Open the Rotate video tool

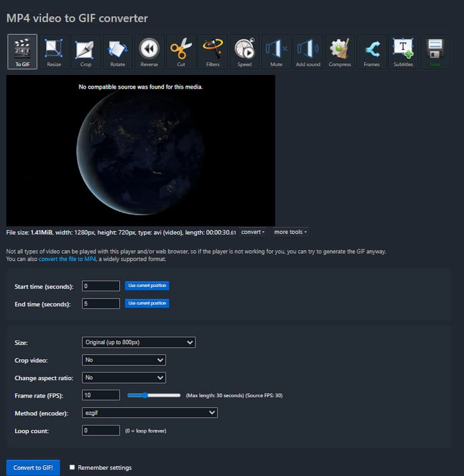pos(117,51)
